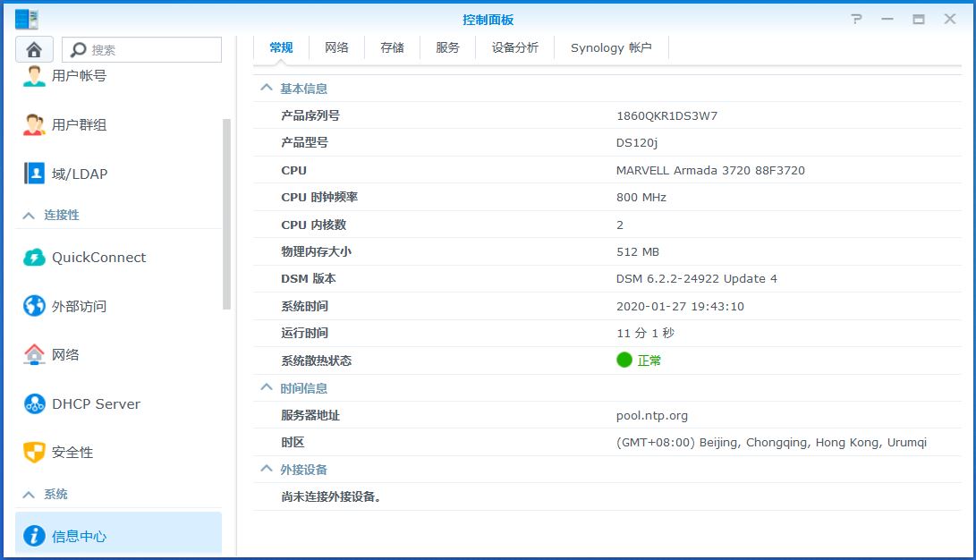Open the 网络 house icon
976x560 pixels.
[x=34, y=354]
